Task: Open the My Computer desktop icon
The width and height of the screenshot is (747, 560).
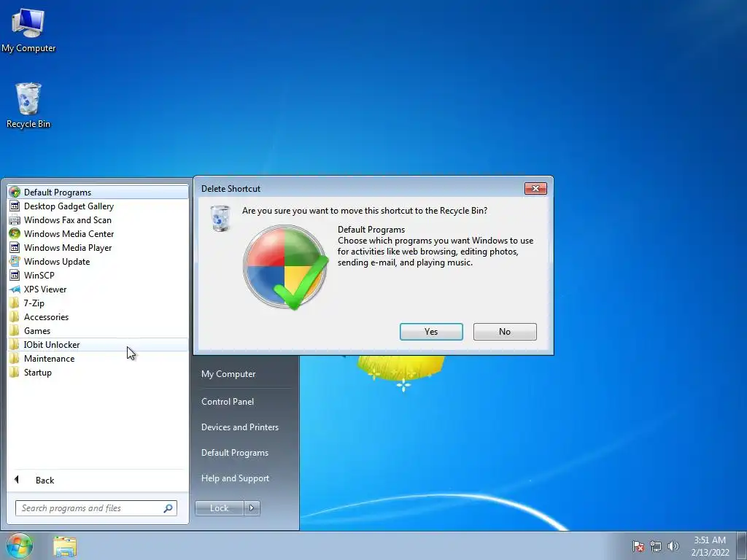Action: tap(28, 31)
